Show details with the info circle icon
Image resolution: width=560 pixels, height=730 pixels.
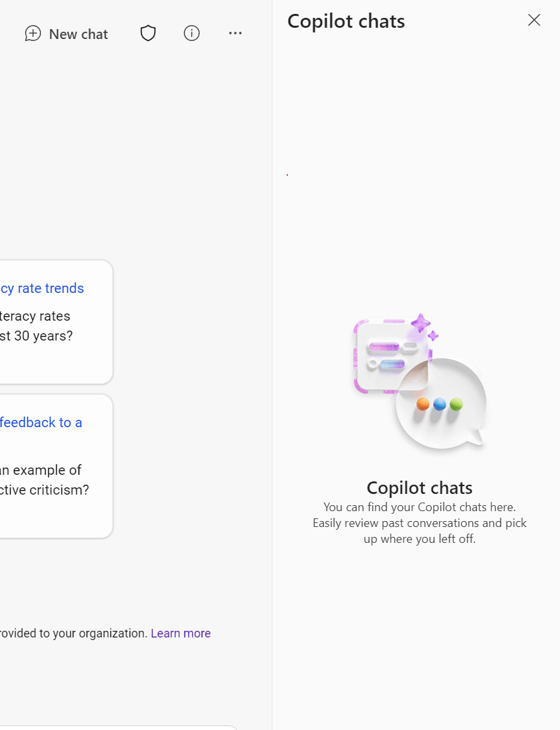[191, 33]
